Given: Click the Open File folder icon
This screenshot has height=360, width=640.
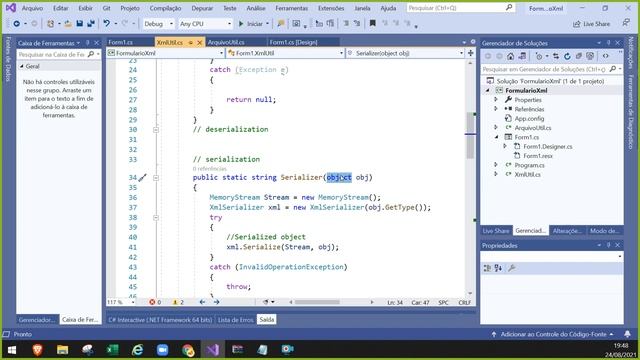Looking at the screenshot, I should pyautogui.click(x=68, y=24).
